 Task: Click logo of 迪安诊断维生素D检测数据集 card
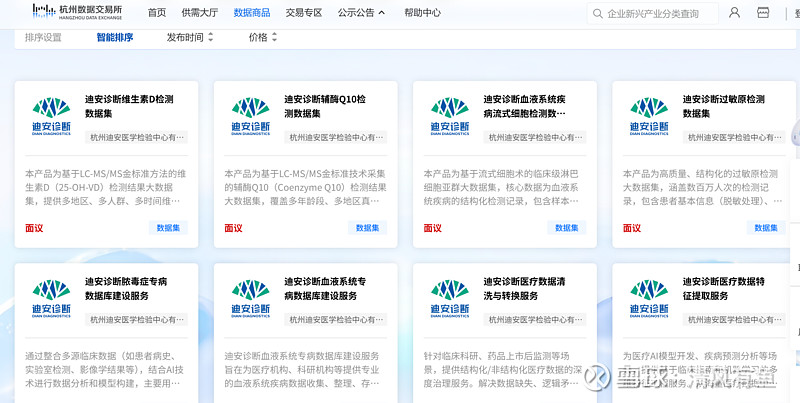coord(52,116)
